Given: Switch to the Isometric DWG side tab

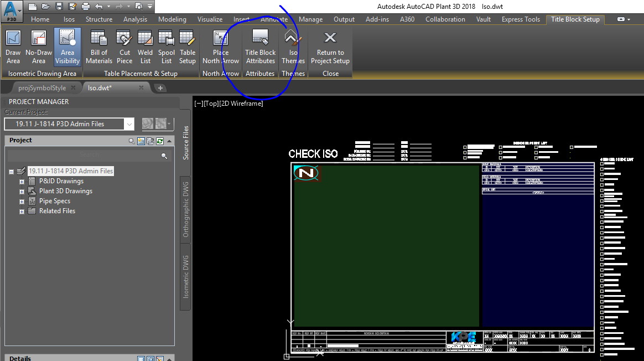Looking at the screenshot, I should (x=186, y=277).
